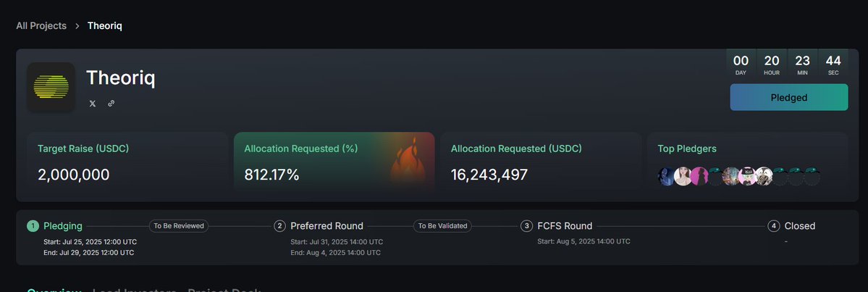Click the Theoriq striped logo icon
This screenshot has width=868, height=292.
[51, 86]
